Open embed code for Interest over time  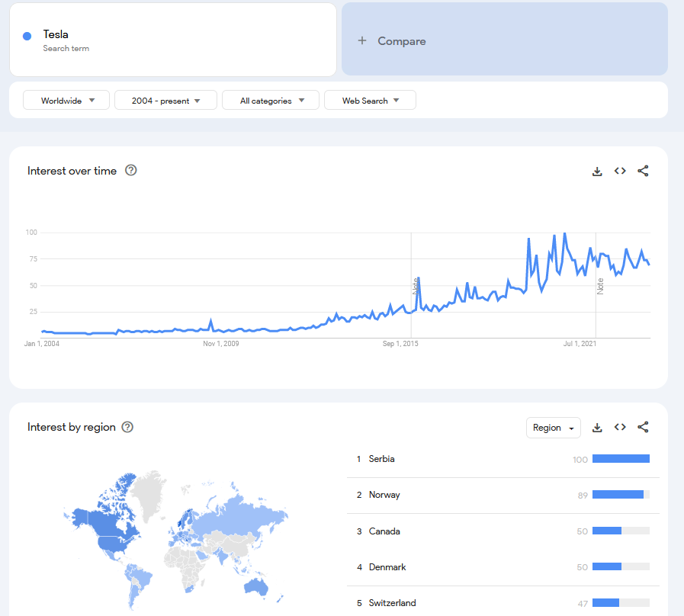click(620, 171)
